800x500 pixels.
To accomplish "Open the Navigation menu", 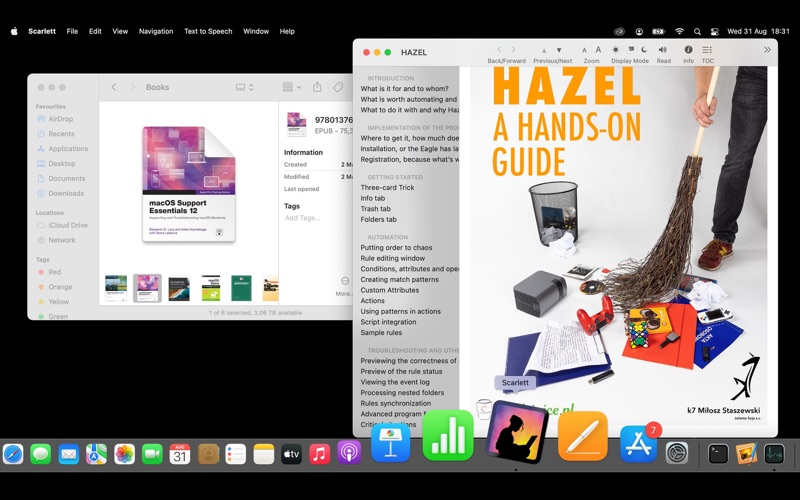I will click(x=156, y=31).
